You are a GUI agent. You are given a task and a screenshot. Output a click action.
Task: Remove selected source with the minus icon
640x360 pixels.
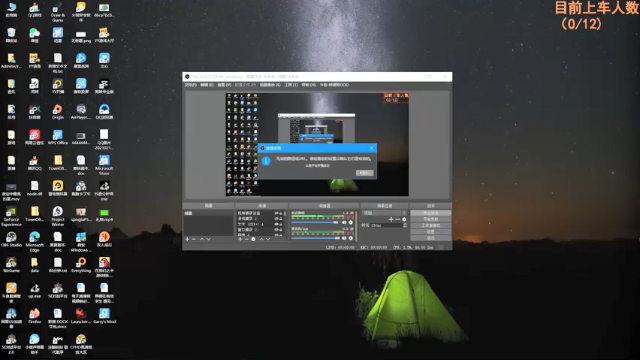(247, 239)
